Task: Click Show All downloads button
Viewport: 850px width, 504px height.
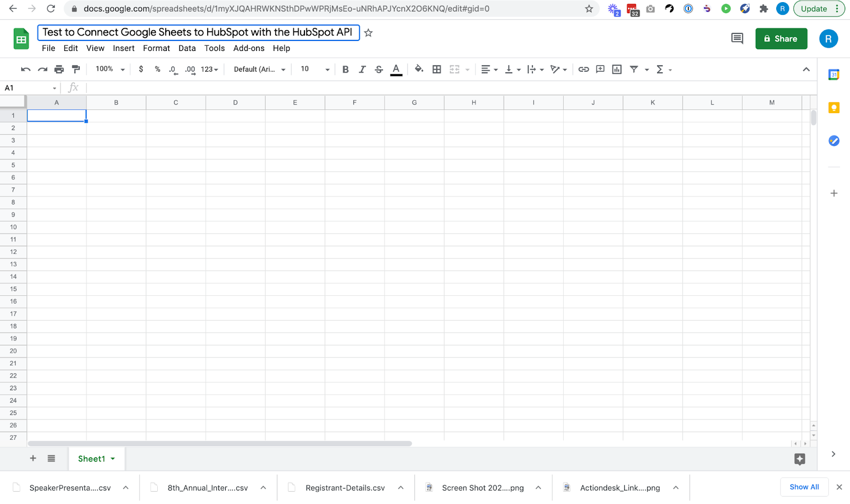Action: [x=804, y=487]
